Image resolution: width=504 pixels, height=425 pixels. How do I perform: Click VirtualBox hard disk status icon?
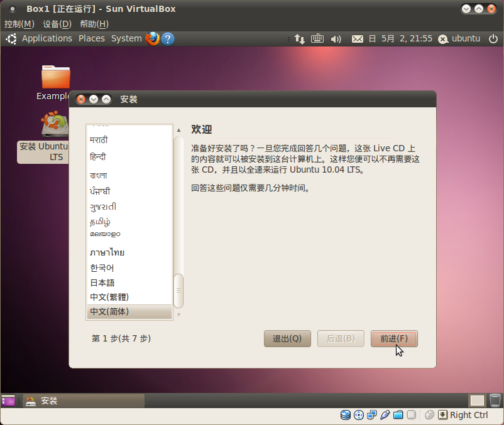(x=346, y=415)
